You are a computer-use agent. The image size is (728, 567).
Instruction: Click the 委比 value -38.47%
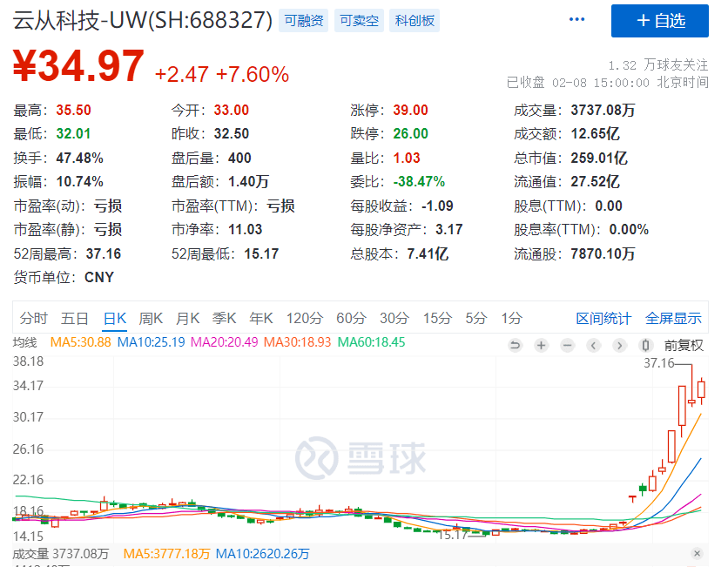[419, 181]
